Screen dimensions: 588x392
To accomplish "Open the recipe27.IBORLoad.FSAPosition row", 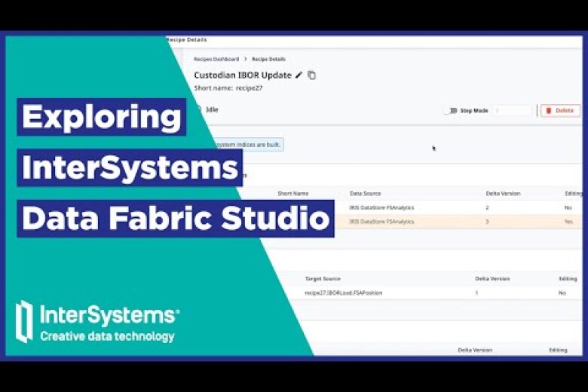I will [x=343, y=292].
